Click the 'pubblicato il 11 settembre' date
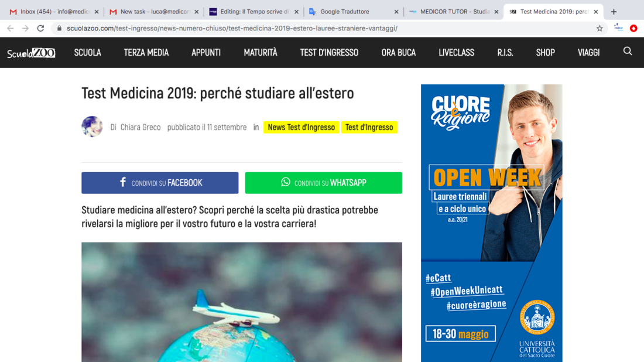Image resolution: width=644 pixels, height=362 pixels. coord(207,127)
